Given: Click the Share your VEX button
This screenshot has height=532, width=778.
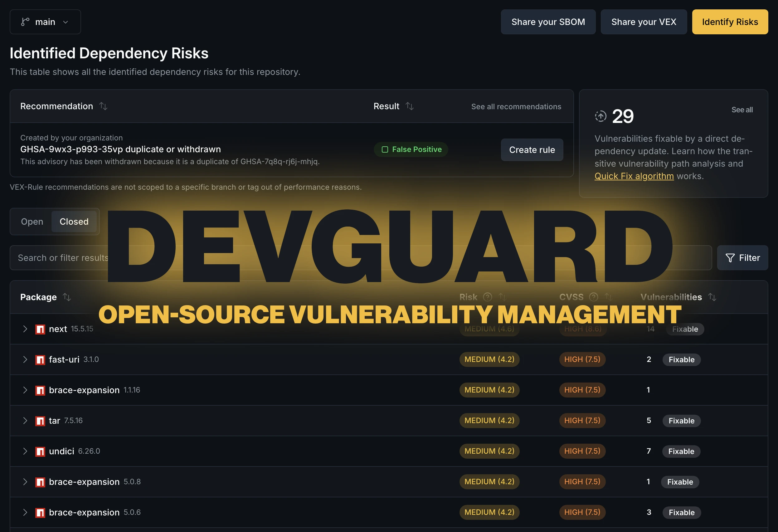Looking at the screenshot, I should click(644, 22).
